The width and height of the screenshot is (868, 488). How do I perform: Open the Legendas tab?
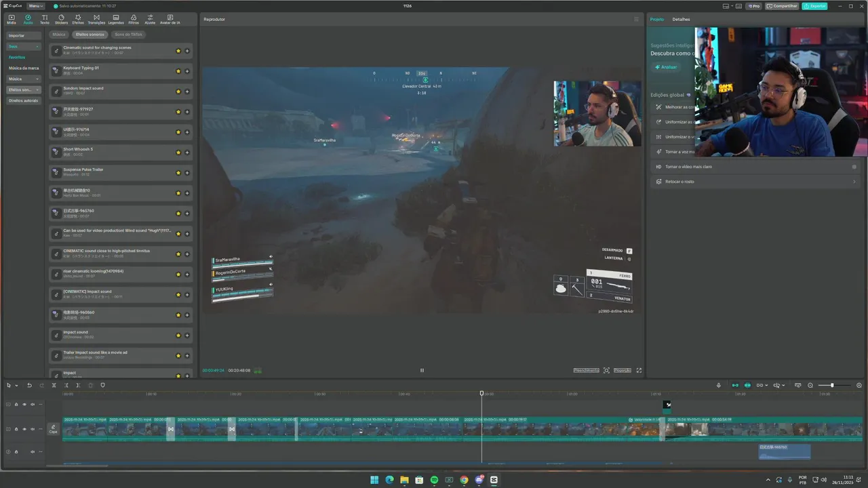(116, 19)
